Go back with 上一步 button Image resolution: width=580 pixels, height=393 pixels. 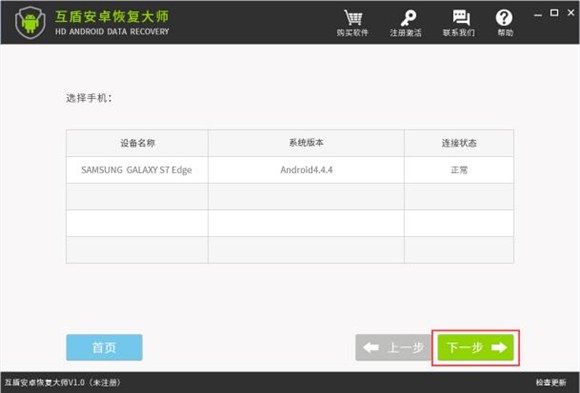pyautogui.click(x=393, y=347)
